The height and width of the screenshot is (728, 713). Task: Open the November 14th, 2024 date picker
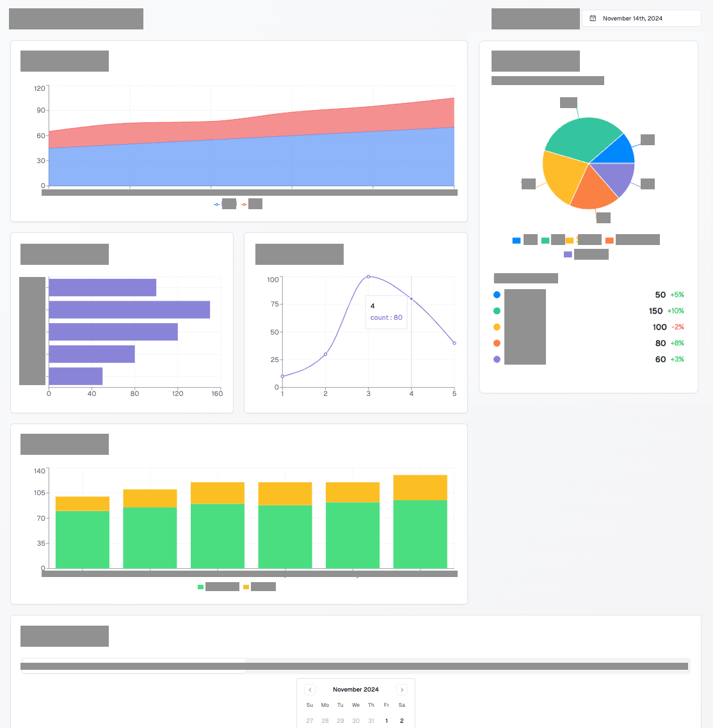[641, 19]
